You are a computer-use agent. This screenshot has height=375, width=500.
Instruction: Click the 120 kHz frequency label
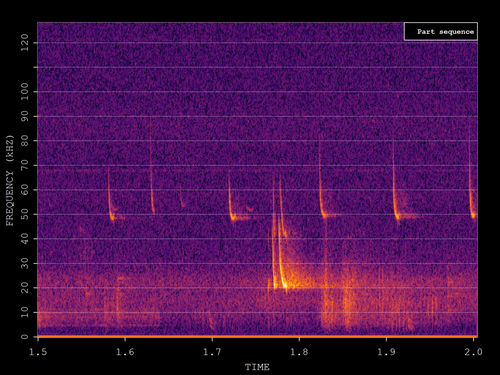point(25,43)
